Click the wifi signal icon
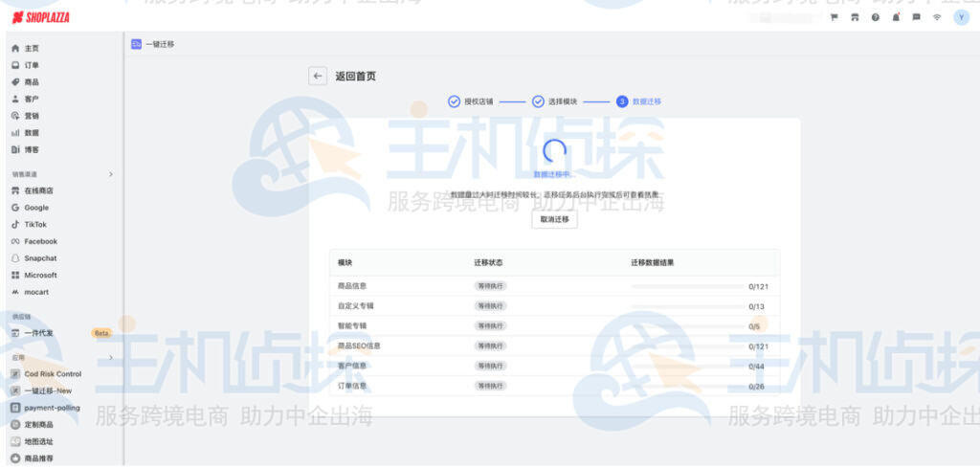 coord(936,17)
